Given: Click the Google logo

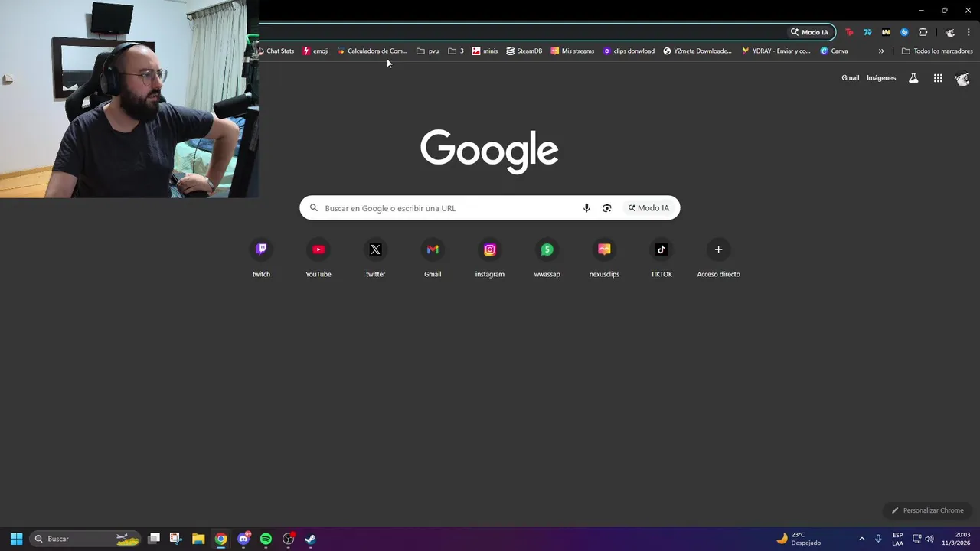Looking at the screenshot, I should (489, 152).
